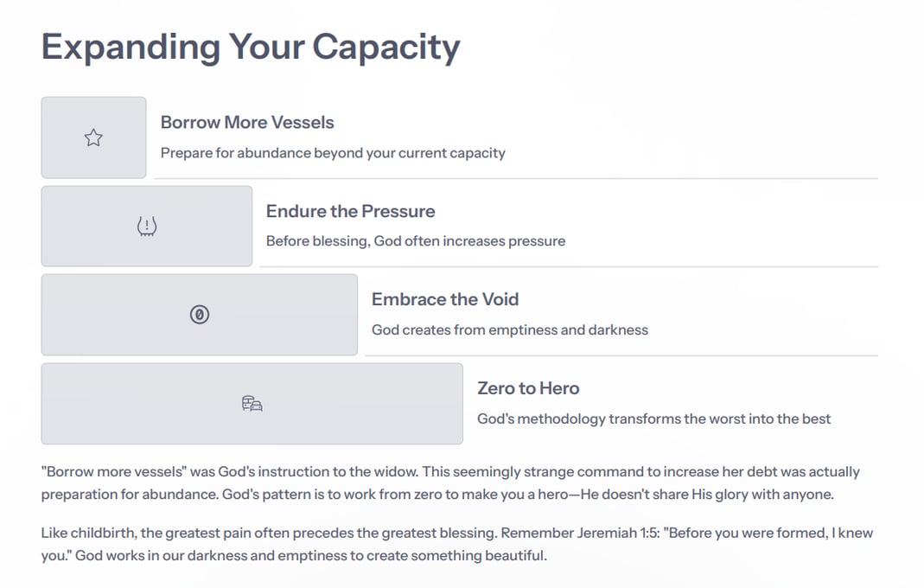The width and height of the screenshot is (924, 588).
Task: Click the cars icon beside Zero to Hero
Action: point(252,404)
